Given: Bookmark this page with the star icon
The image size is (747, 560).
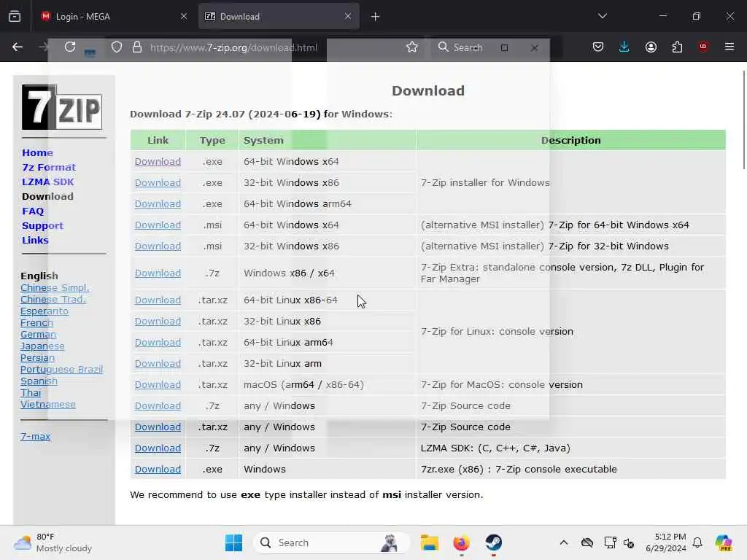Looking at the screenshot, I should (412, 47).
